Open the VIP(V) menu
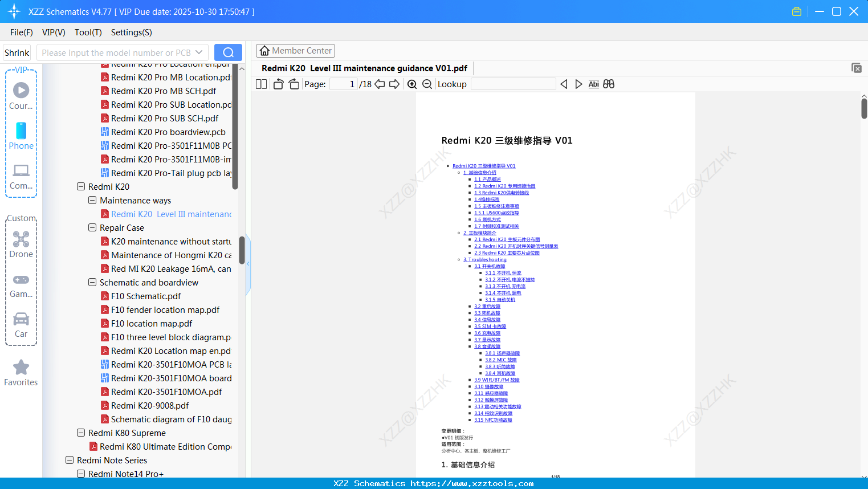This screenshot has width=868, height=489. 54,32
